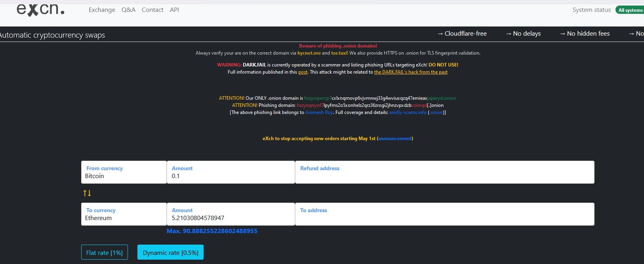Click the Cloudflare-free feature text
This screenshot has width=644, height=264.
[462, 34]
